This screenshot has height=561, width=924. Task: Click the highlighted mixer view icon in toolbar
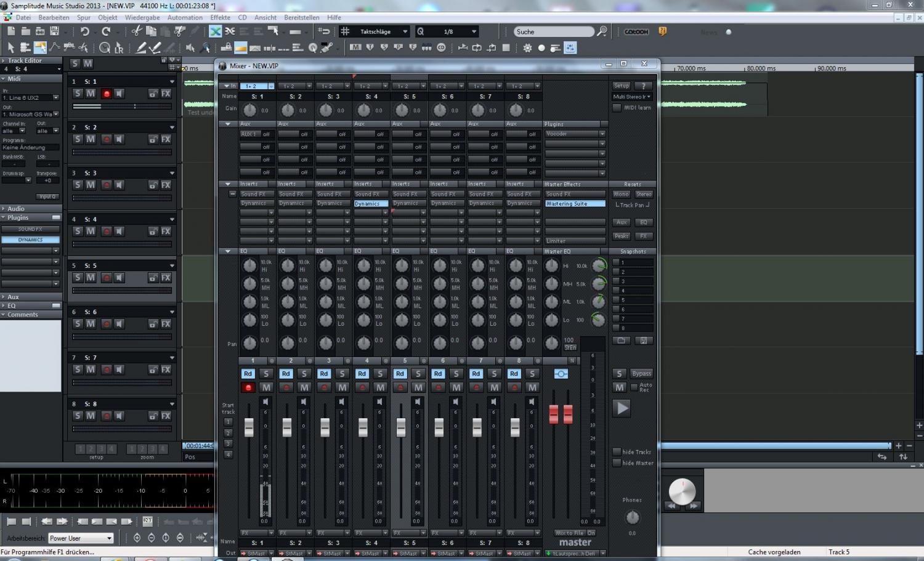point(570,47)
